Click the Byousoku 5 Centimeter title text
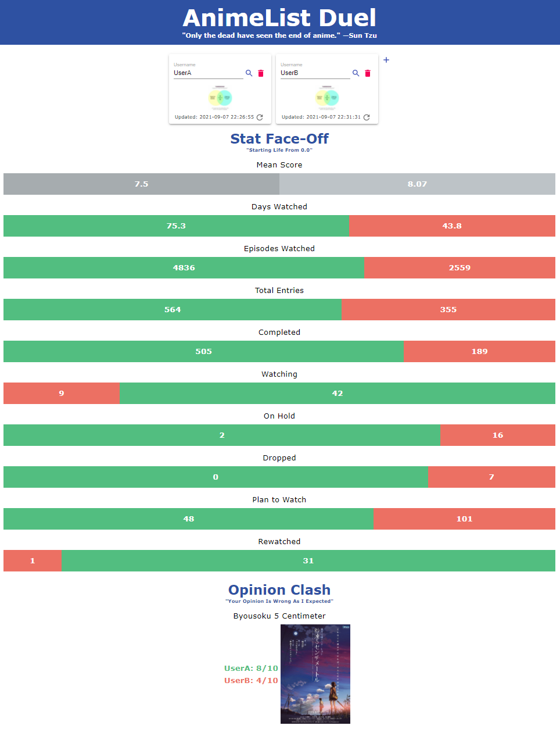 (279, 616)
